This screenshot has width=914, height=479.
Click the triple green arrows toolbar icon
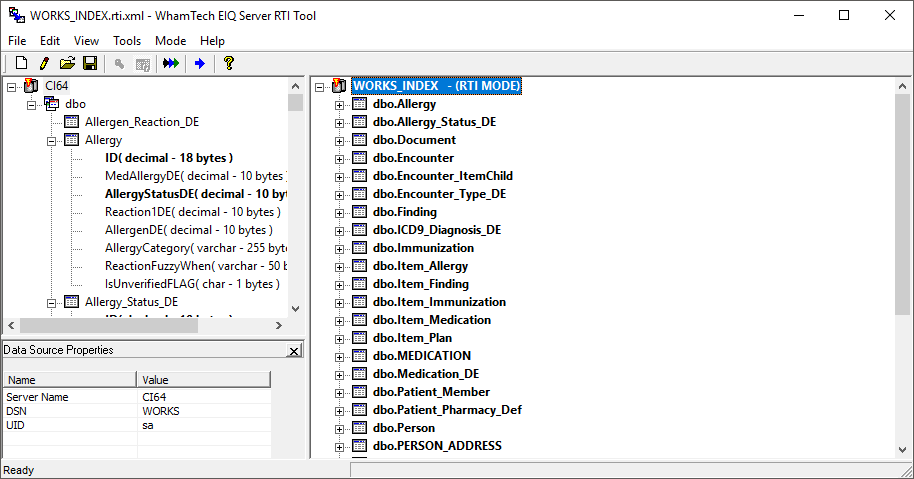tap(171, 63)
